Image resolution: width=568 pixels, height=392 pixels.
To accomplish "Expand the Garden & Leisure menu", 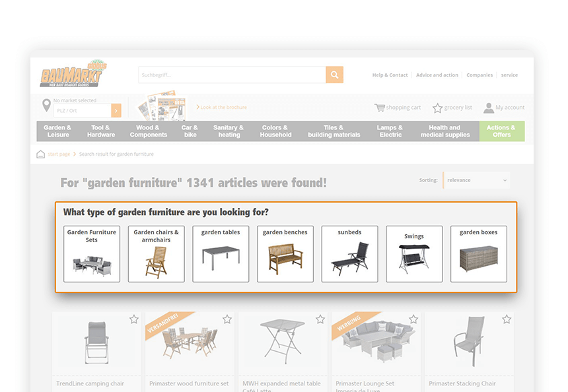I will [x=57, y=131].
